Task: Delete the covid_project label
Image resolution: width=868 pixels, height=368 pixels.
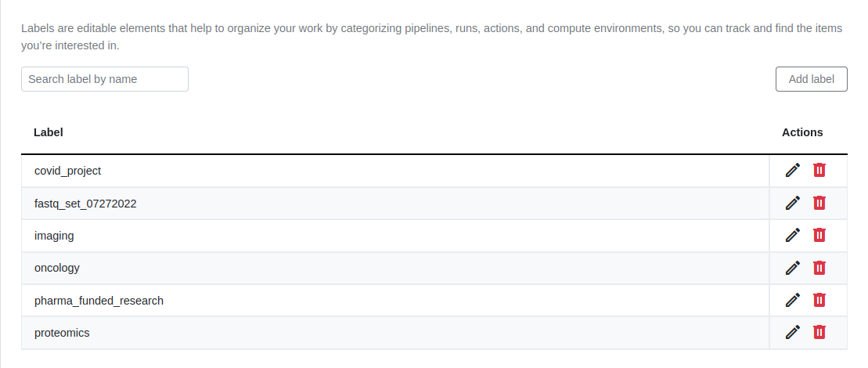Action: (x=819, y=170)
